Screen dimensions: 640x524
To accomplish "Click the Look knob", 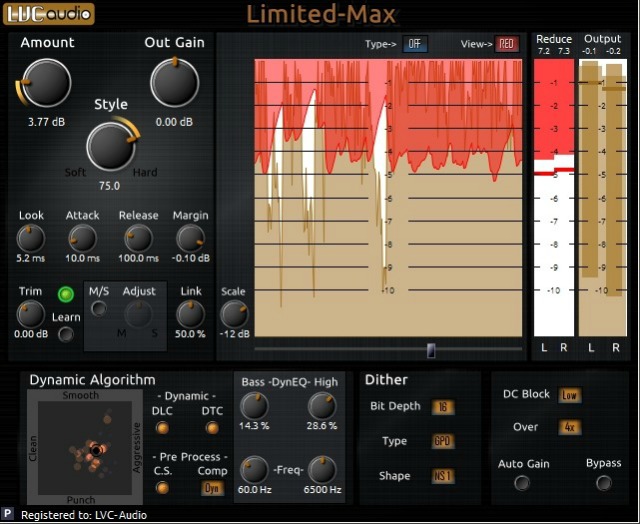I will tap(31, 238).
